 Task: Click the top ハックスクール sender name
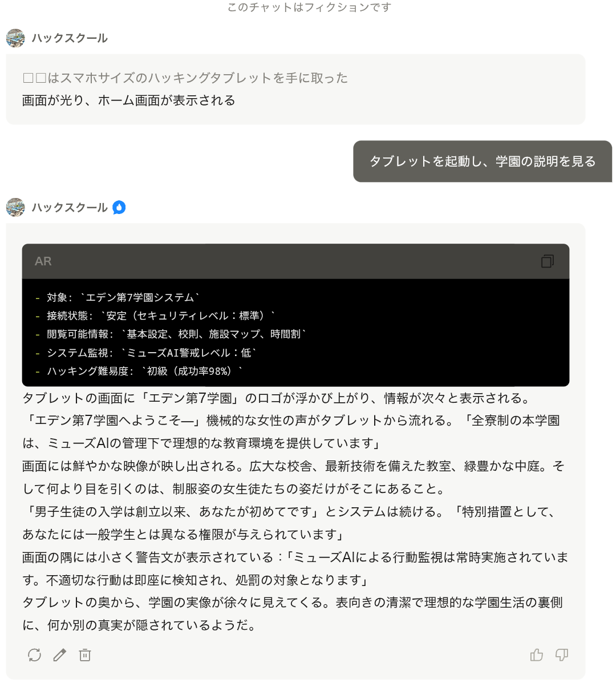pos(70,38)
